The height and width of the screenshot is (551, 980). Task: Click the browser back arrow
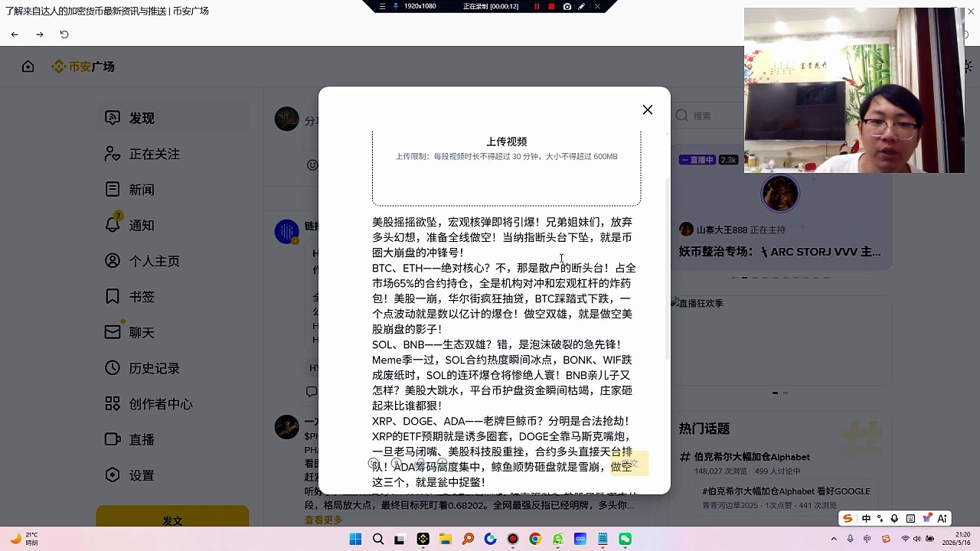(x=15, y=34)
